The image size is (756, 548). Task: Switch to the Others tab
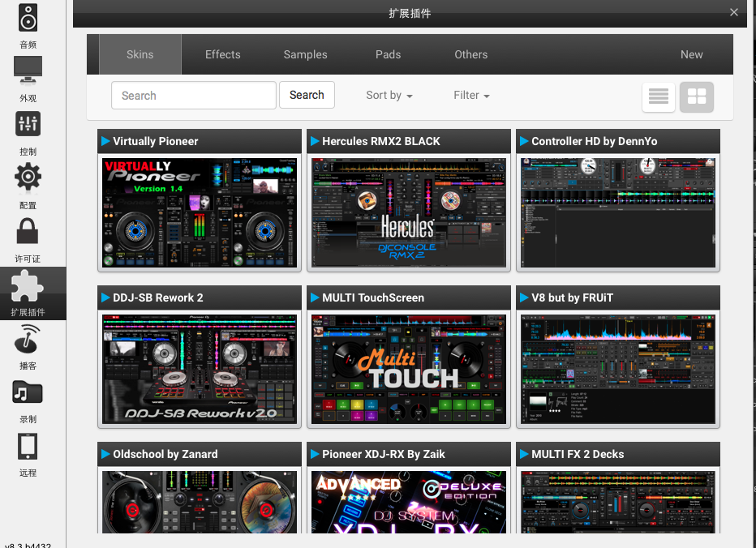[471, 54]
